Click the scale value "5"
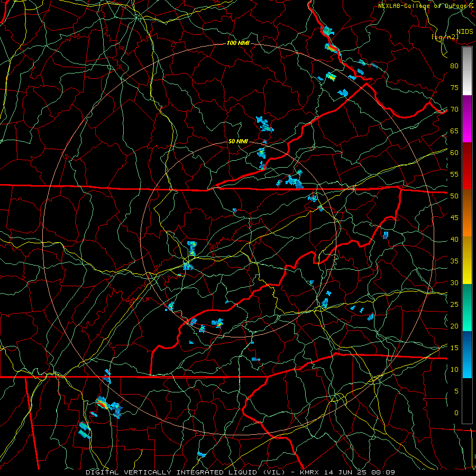This screenshot has width=476, height=476. point(456,391)
